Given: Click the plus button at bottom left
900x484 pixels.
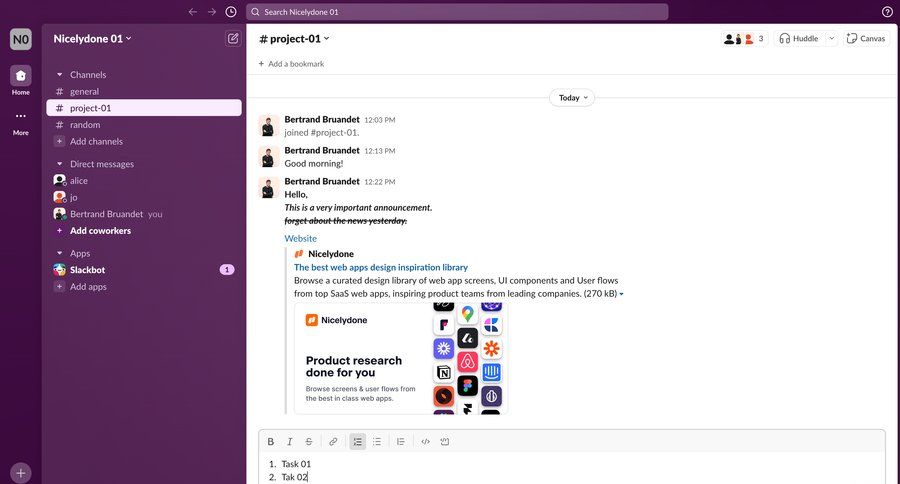Looking at the screenshot, I should coord(21,473).
